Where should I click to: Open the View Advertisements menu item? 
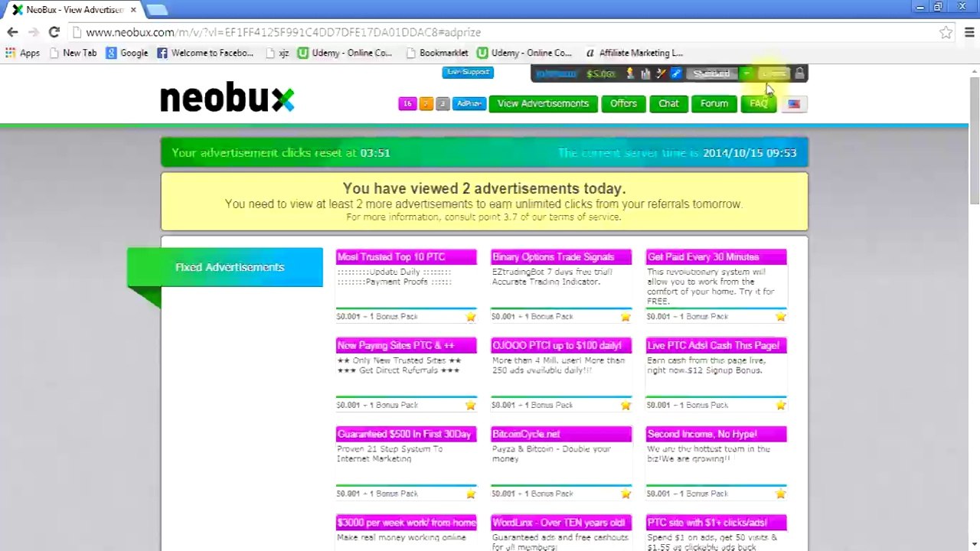pos(543,103)
